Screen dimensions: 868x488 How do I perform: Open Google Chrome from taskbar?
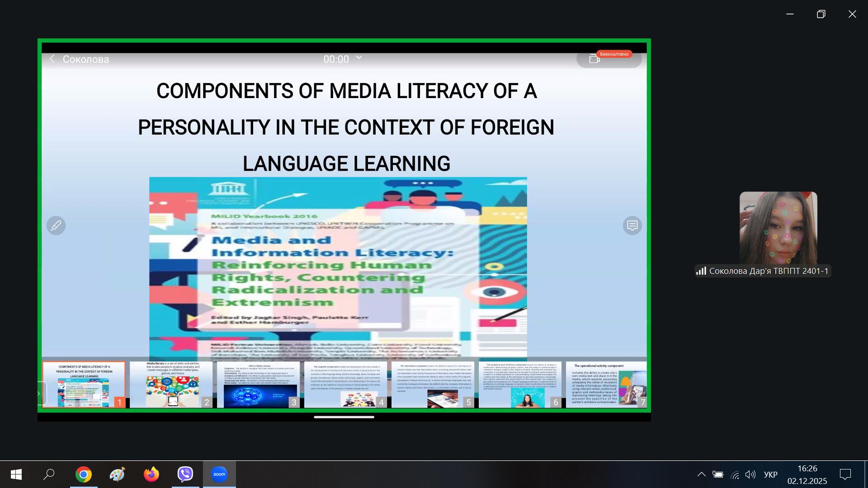click(84, 474)
